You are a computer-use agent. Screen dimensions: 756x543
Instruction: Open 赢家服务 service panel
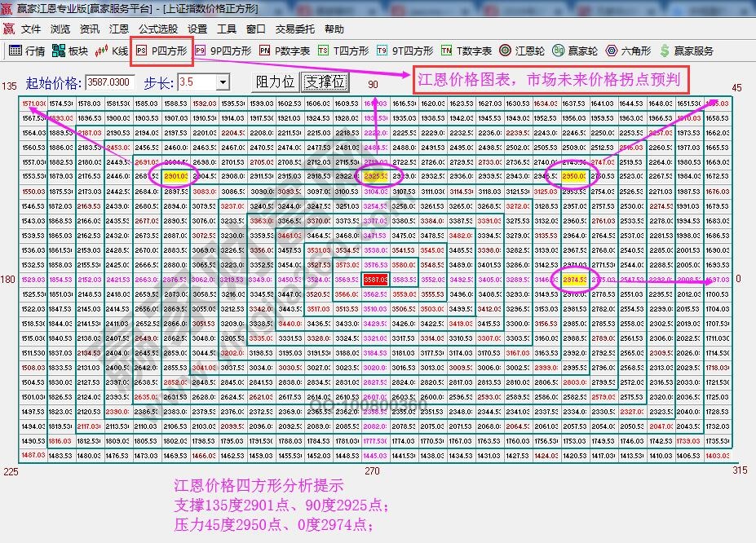(x=692, y=51)
